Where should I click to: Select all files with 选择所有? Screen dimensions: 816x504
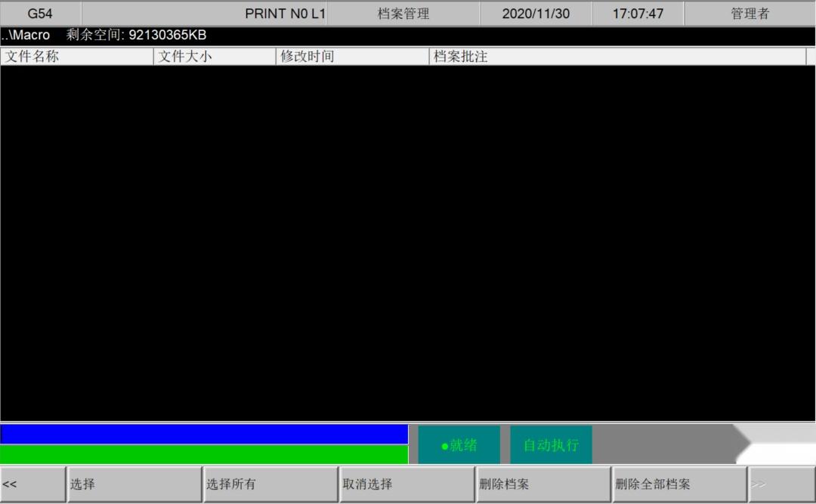click(270, 484)
